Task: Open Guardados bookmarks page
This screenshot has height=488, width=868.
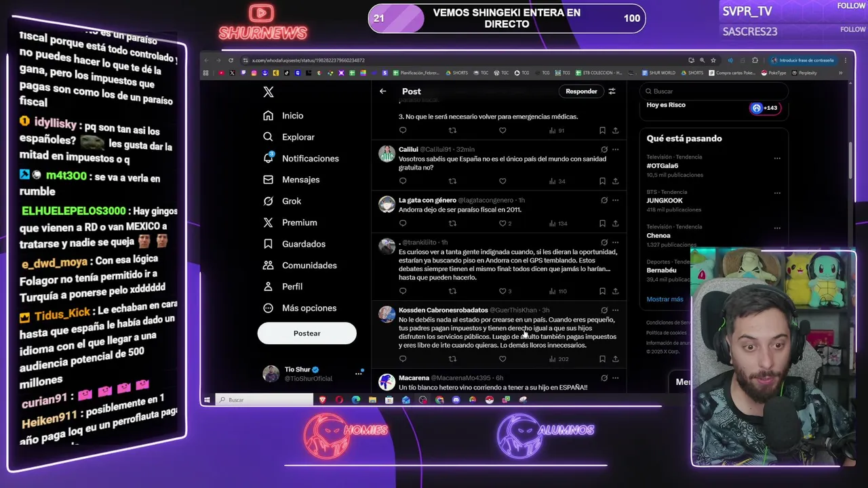Action: [x=294, y=244]
